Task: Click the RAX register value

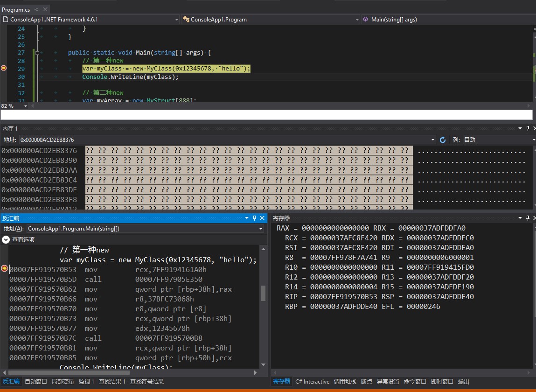Action: coord(335,228)
